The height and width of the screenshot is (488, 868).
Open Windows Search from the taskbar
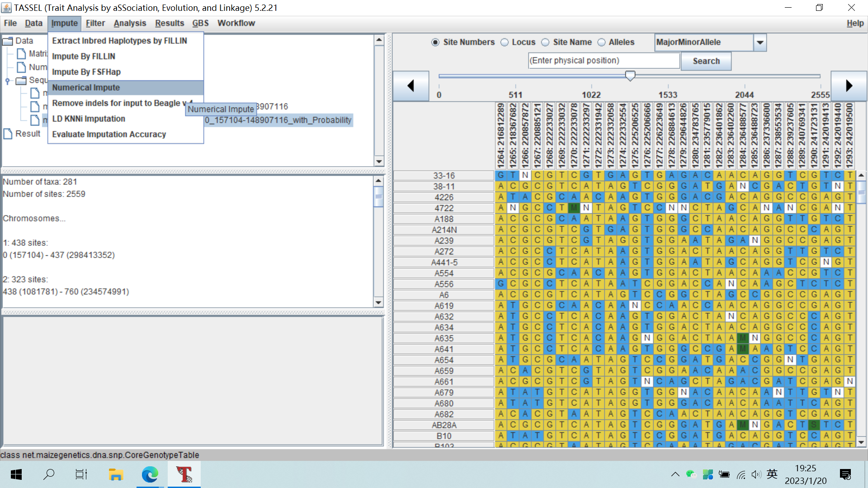[x=49, y=474]
